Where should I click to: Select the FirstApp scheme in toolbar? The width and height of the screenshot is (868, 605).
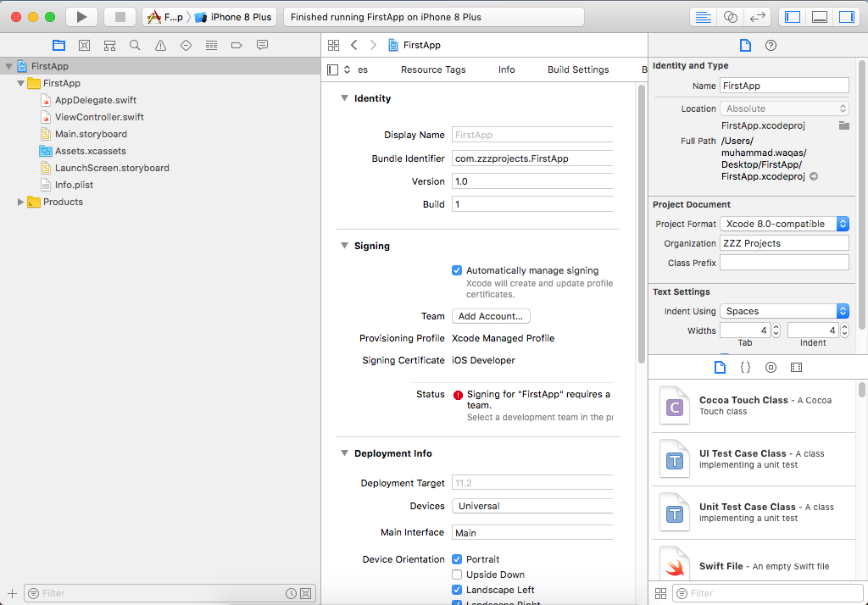coord(165,17)
